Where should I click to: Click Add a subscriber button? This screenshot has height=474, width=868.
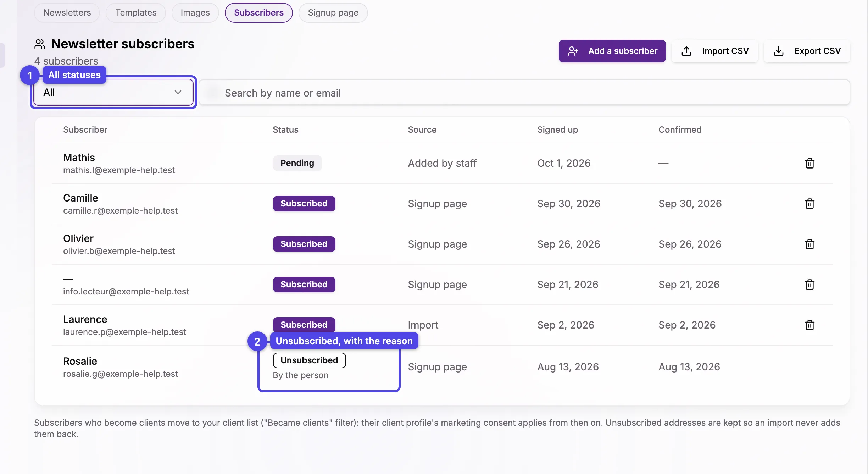(x=612, y=51)
